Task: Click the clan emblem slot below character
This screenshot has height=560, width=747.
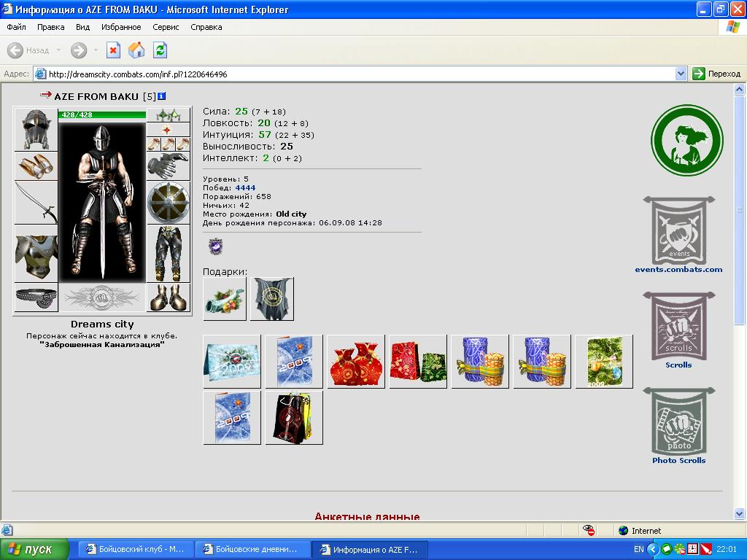Action: tap(102, 297)
